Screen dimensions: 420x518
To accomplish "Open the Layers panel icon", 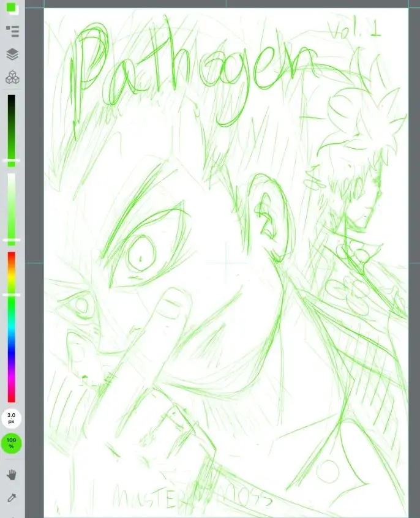I will click(13, 54).
